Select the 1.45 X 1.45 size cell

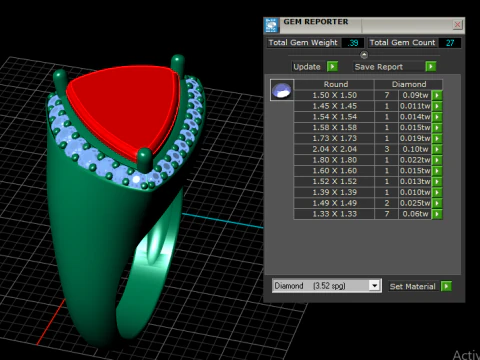(334, 106)
